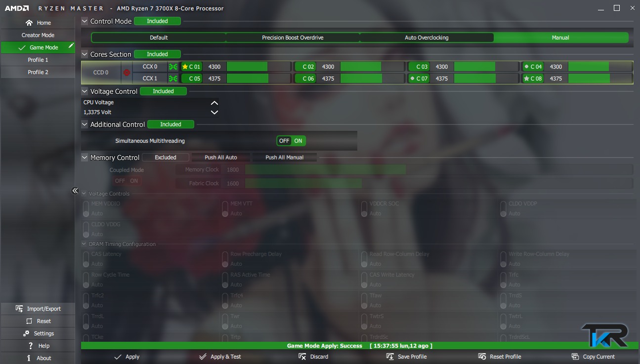Toggle VDDCR SOC Auto switch
Screen dimensions: 640x364
coord(364,208)
